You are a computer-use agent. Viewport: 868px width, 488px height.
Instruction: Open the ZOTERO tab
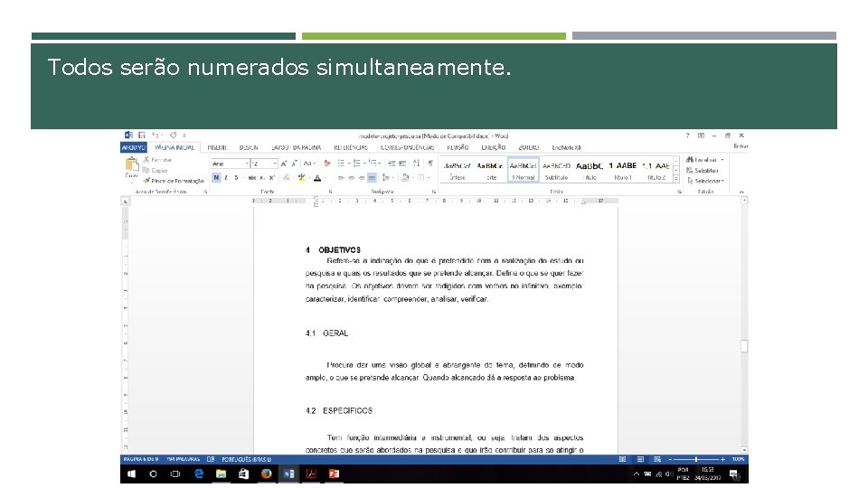[x=529, y=147]
